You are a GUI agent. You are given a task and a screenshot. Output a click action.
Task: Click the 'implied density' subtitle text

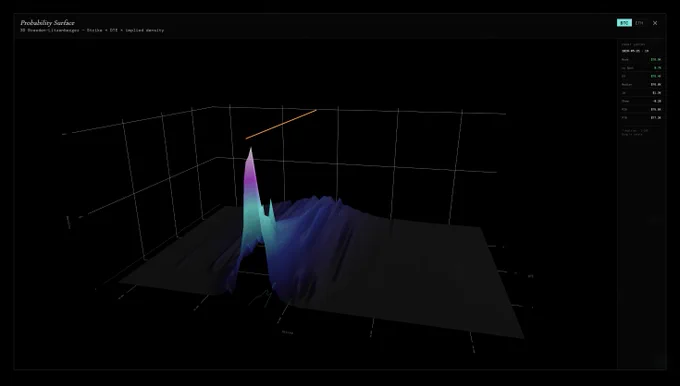coord(145,30)
